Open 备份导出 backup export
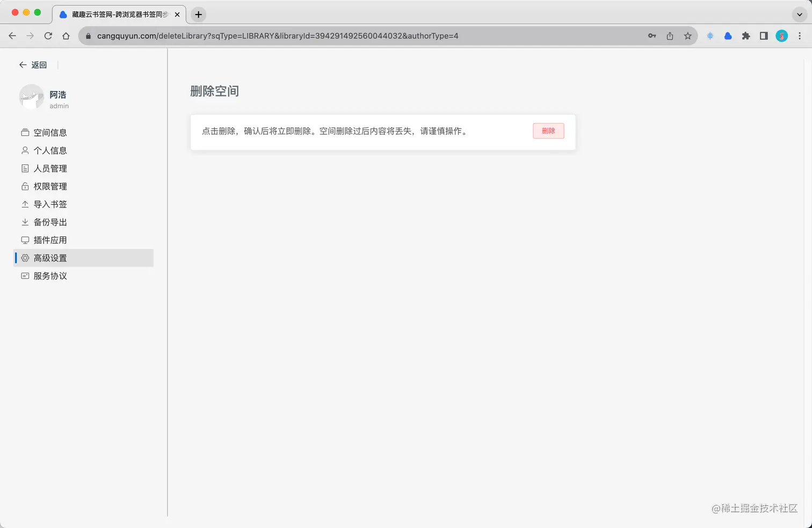Image resolution: width=812 pixels, height=528 pixels. coord(51,222)
